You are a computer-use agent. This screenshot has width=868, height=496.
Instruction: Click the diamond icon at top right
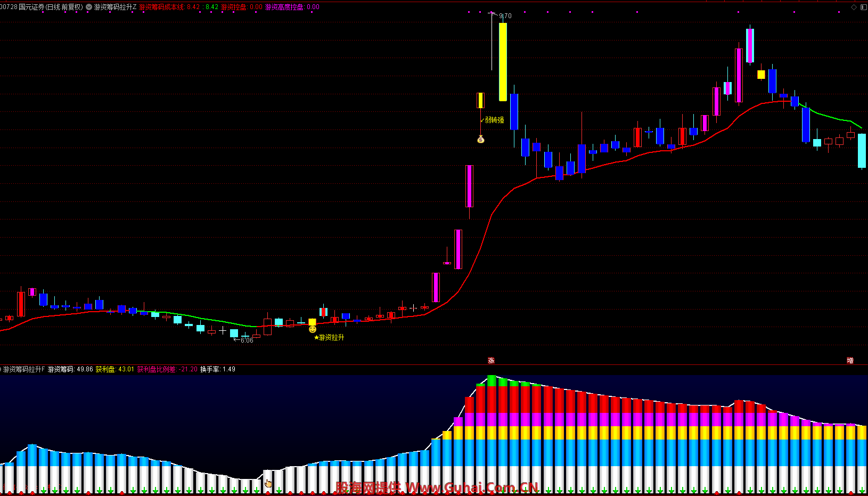pos(854,7)
